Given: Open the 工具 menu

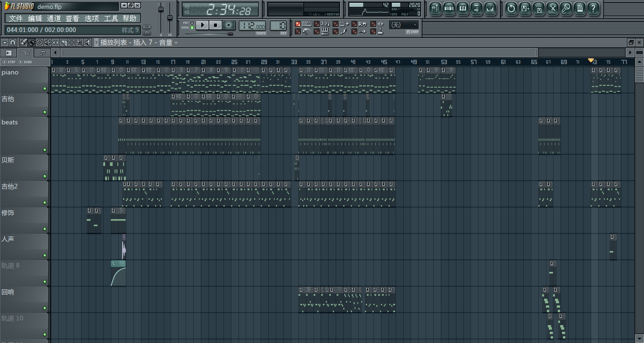Looking at the screenshot, I should (x=111, y=18).
